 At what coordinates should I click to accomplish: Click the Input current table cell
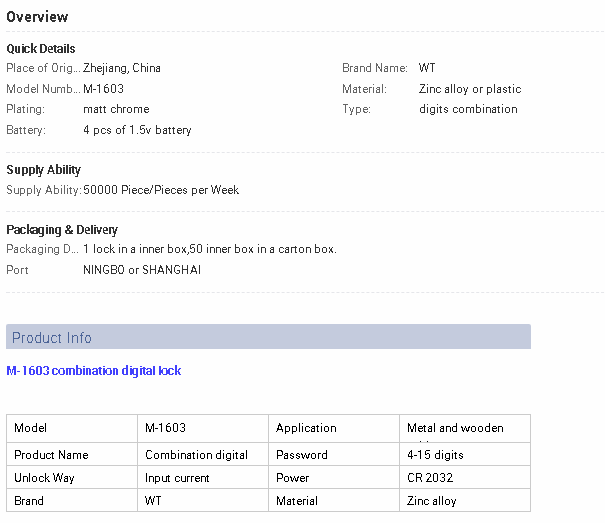[178, 478]
